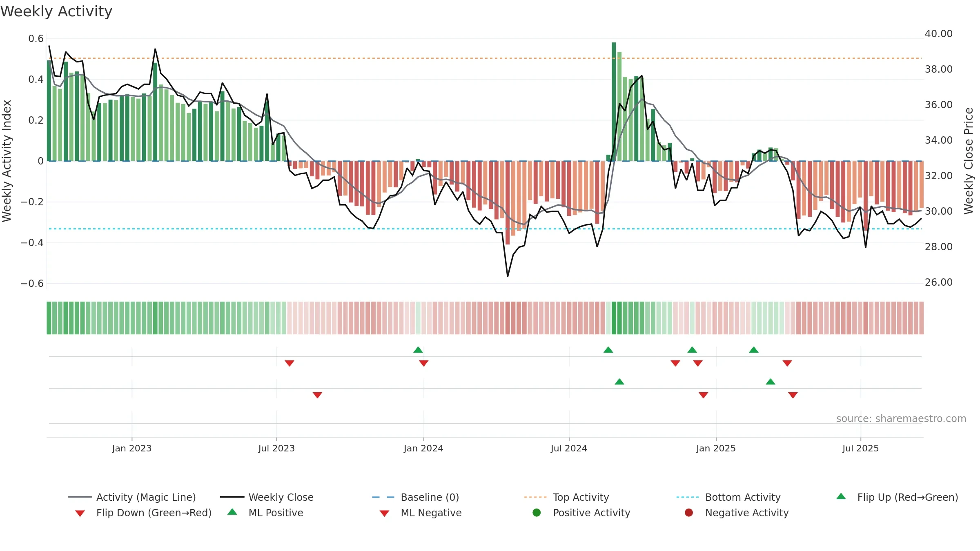Screen dimensions: 980x551
Task: Click the Jul 2024 x-axis label
Action: tap(569, 449)
